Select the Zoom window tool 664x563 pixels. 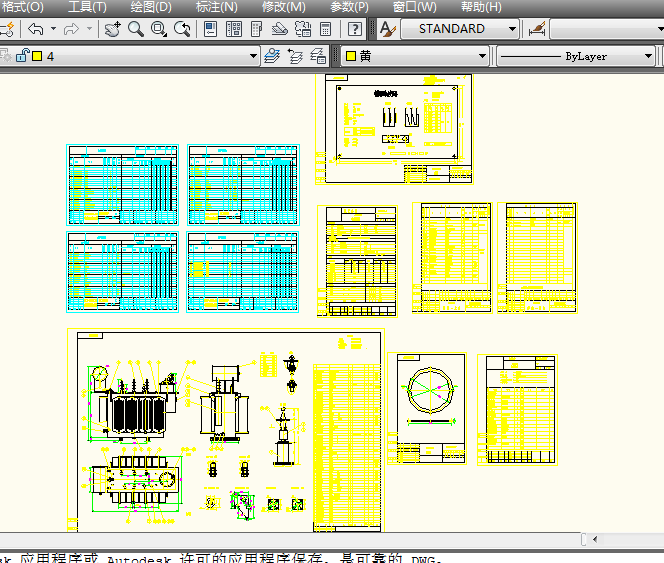click(159, 29)
